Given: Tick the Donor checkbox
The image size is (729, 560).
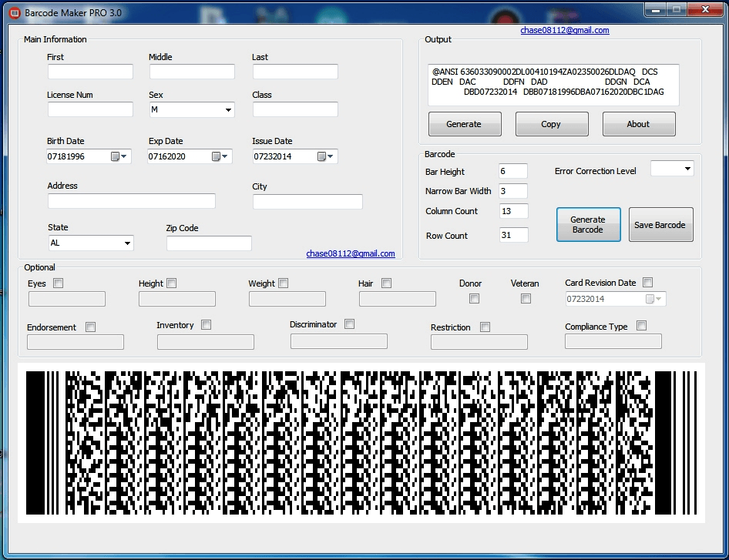Looking at the screenshot, I should [x=474, y=299].
